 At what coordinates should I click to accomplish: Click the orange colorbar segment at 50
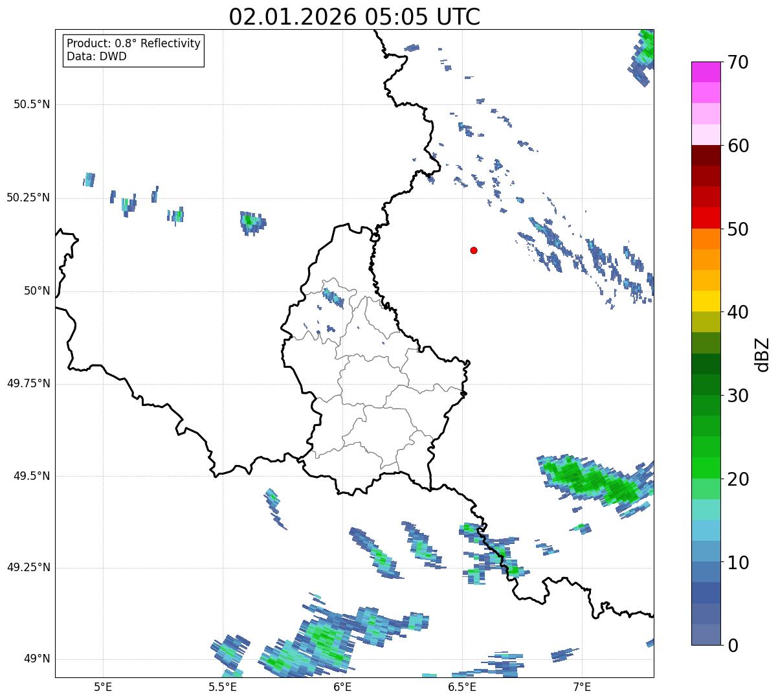[706, 239]
